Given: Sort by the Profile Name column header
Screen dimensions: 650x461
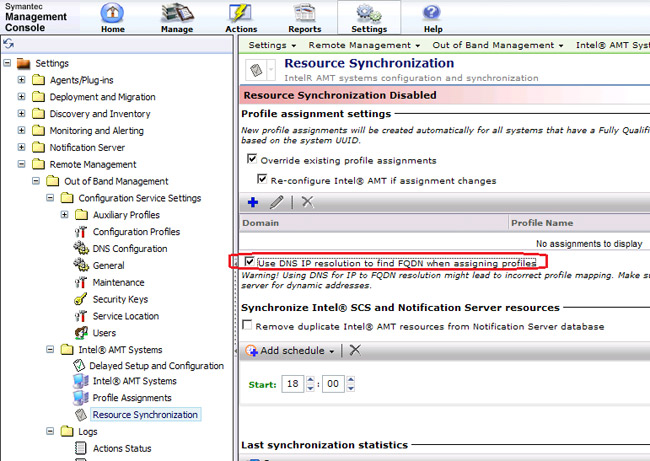Looking at the screenshot, I should point(580,223).
